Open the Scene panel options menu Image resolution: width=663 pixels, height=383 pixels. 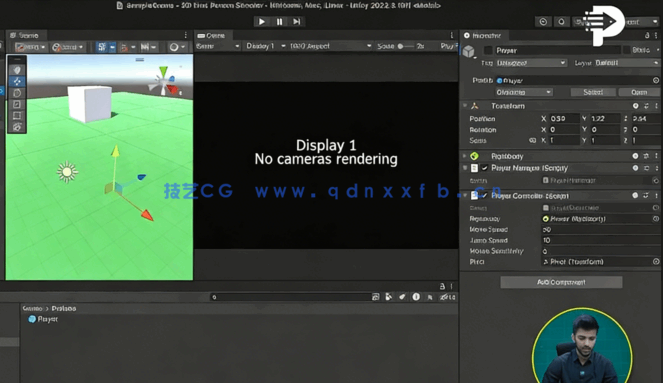(186, 35)
